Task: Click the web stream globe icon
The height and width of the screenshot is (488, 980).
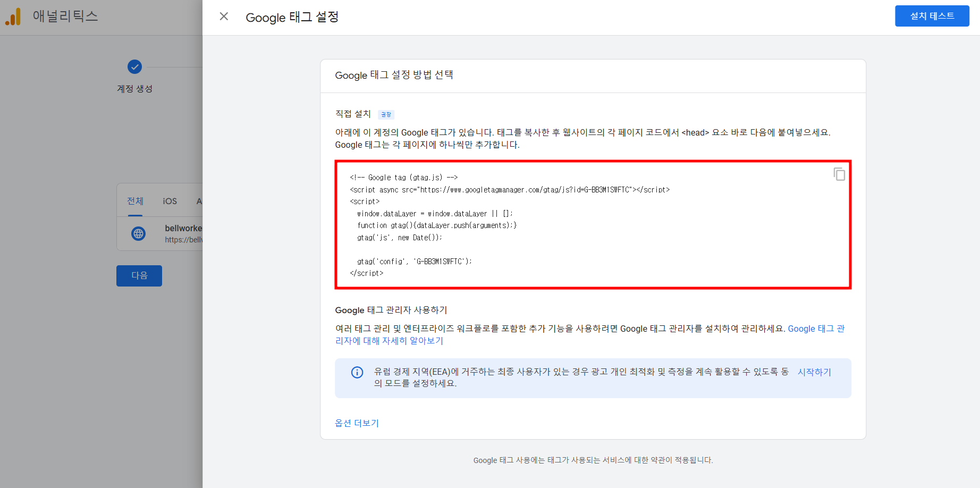Action: (x=139, y=233)
